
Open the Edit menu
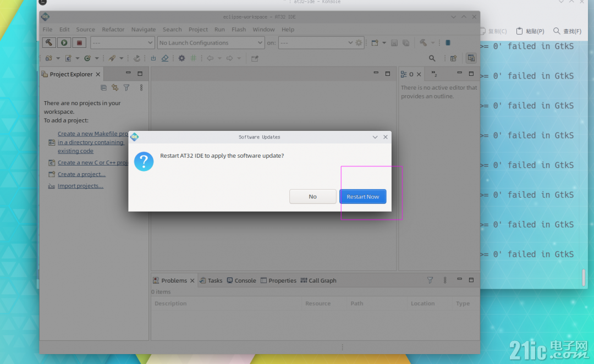pyautogui.click(x=64, y=29)
